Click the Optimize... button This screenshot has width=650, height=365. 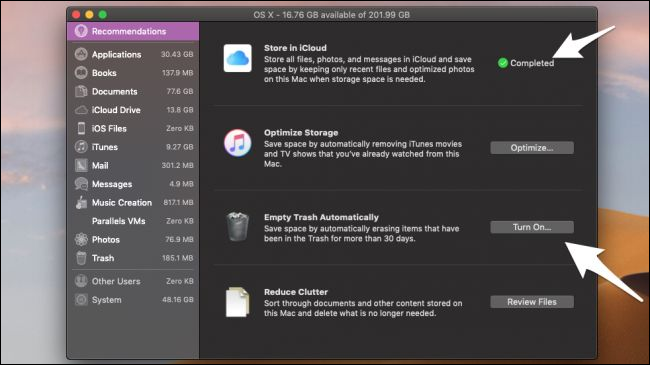click(532, 148)
